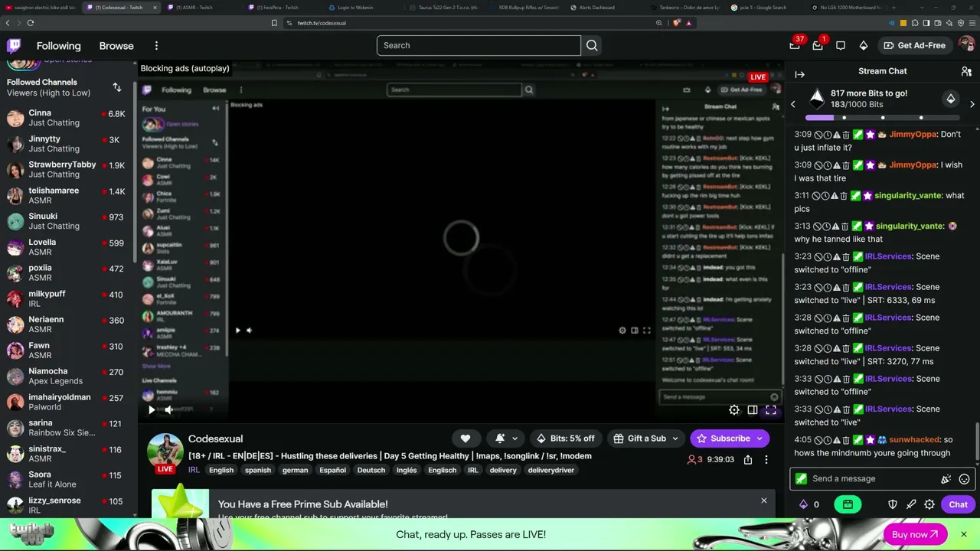
Task: Focus the Twitch search field
Action: [479, 45]
